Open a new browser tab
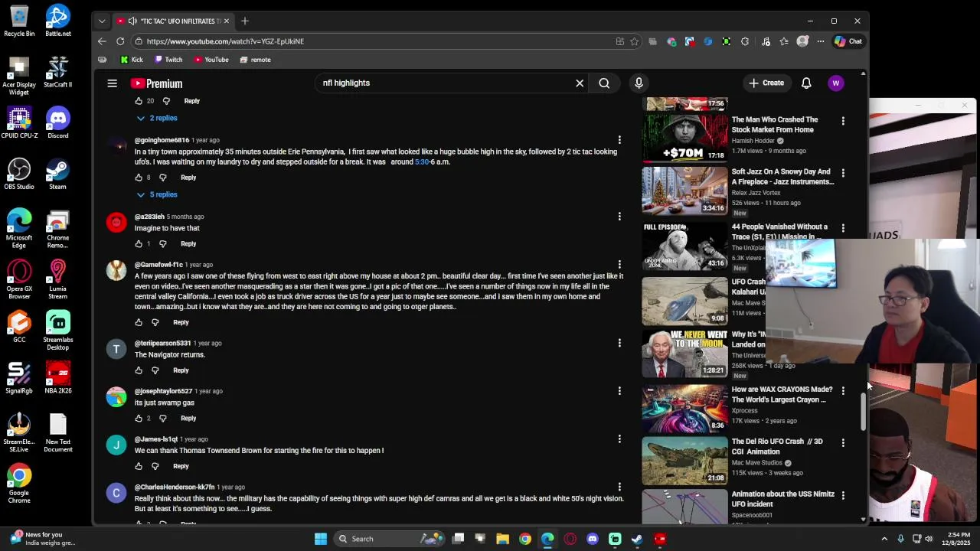Screen dimensions: 980x551 245,21
